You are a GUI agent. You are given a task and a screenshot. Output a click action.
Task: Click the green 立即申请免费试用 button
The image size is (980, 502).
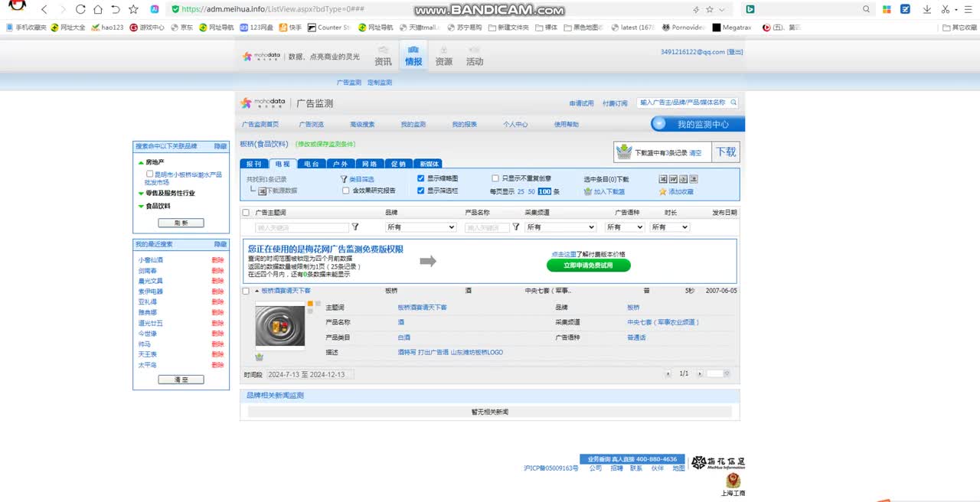pos(589,266)
